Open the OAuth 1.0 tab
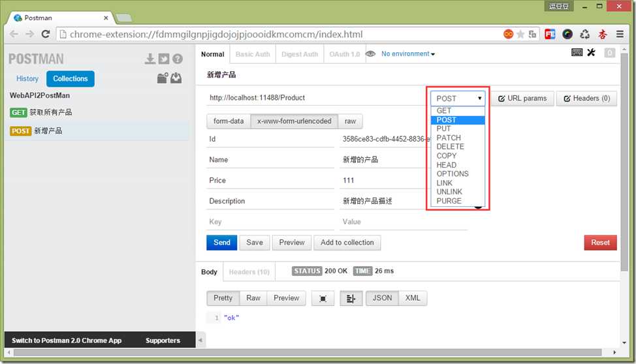Image resolution: width=636 pixels, height=364 pixels. click(x=344, y=54)
